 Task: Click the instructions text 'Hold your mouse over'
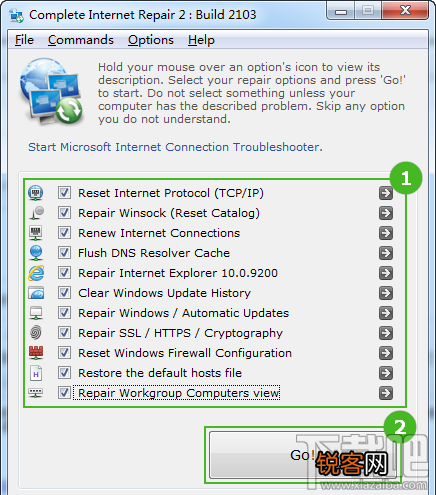(251, 93)
